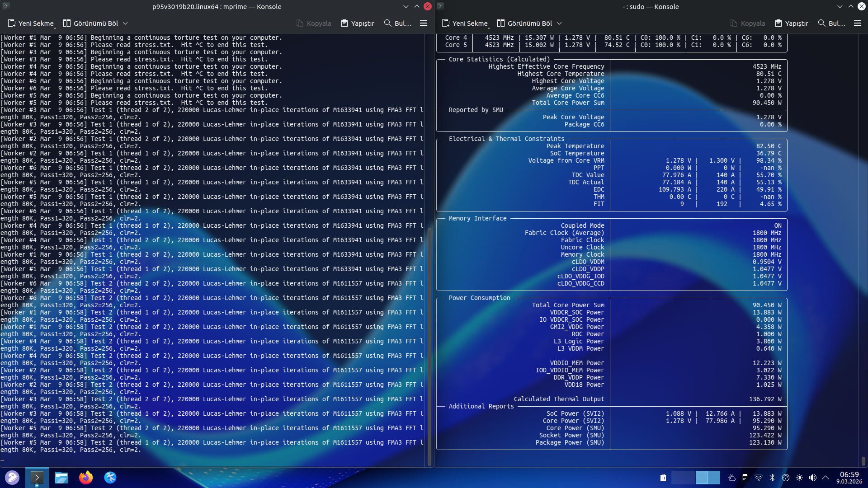Click Yapıştır in the sudo Konsole toolbar
Screen dimensions: 868x488
[792, 23]
